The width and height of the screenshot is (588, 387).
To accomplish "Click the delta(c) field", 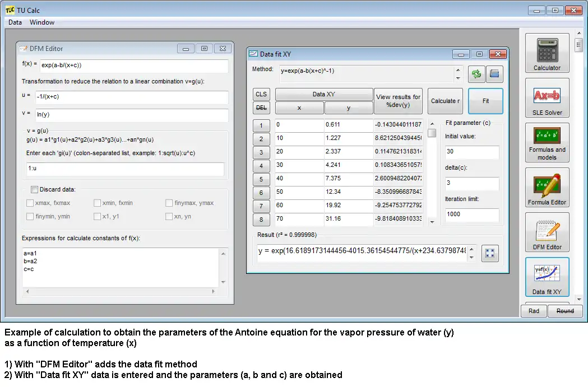I will point(472,183).
